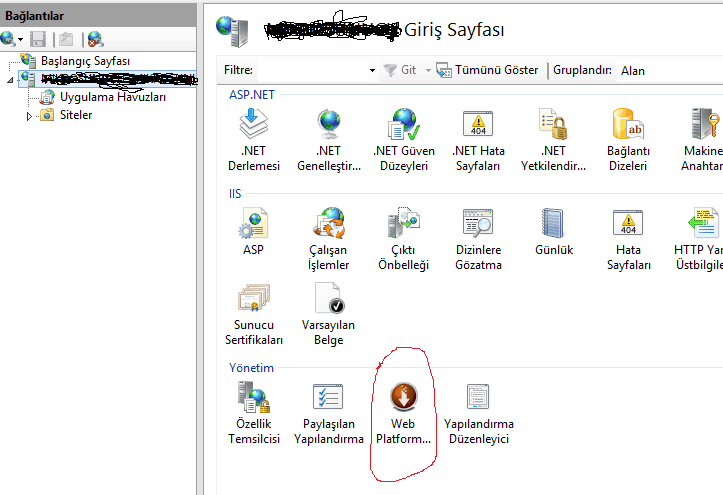Open Paylaşılan Yapılandırma icon
Image resolution: width=723 pixels, height=495 pixels.
pos(328,398)
